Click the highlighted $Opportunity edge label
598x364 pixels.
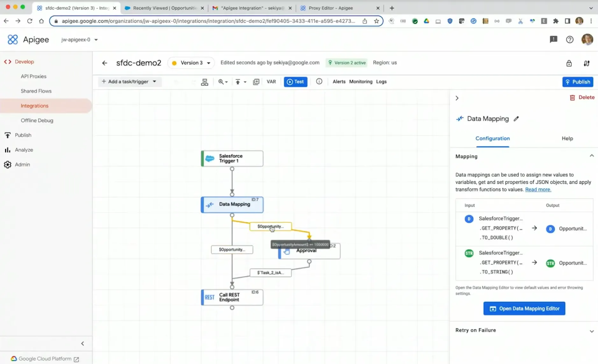tap(270, 227)
